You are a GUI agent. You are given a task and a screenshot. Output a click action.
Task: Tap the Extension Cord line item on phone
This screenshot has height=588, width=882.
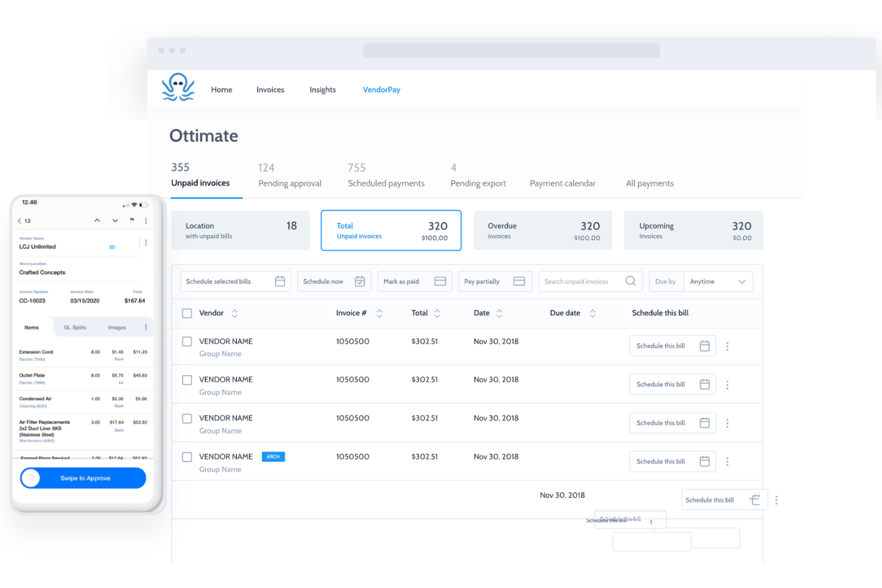(83, 355)
